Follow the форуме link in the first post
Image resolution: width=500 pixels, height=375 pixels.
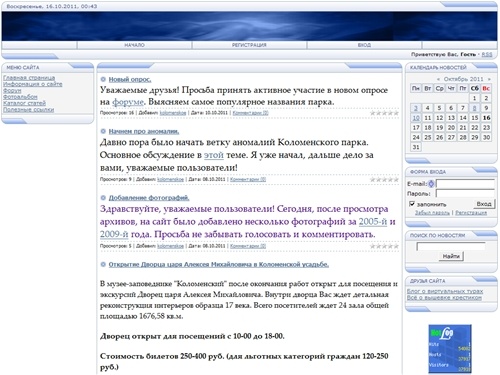128,102
